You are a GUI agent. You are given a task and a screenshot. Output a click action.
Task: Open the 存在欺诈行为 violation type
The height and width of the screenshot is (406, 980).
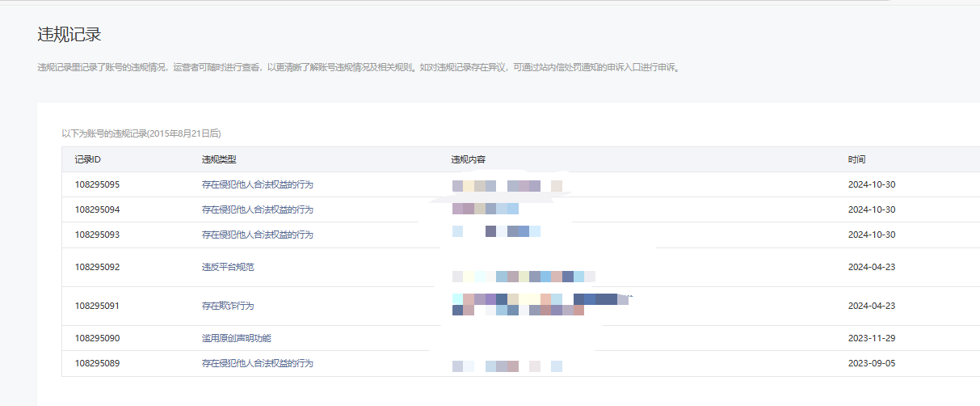[x=228, y=306]
